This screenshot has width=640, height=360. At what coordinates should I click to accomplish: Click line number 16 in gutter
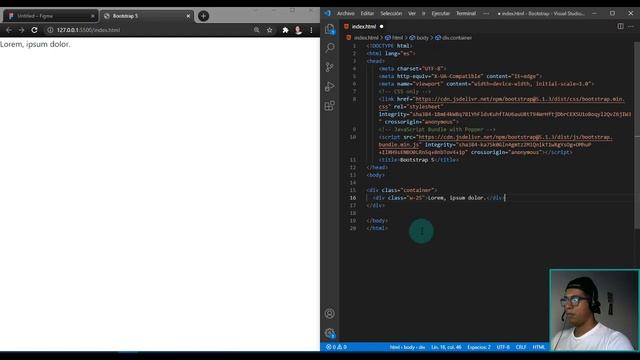click(353, 198)
